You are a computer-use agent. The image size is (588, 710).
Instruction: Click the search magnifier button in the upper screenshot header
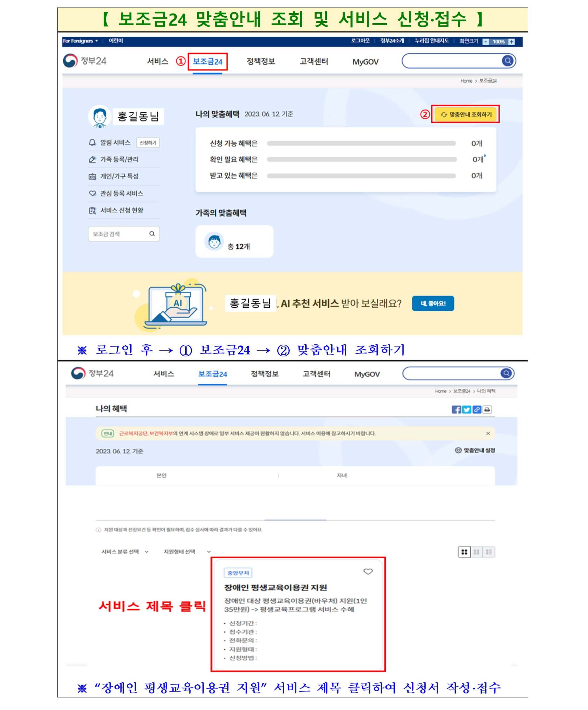pos(508,61)
